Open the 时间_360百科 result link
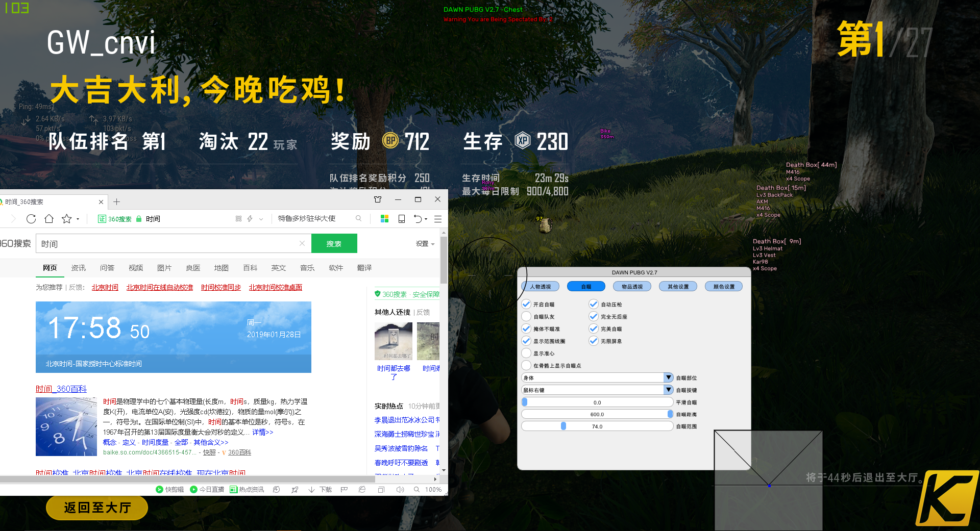 tap(61, 389)
